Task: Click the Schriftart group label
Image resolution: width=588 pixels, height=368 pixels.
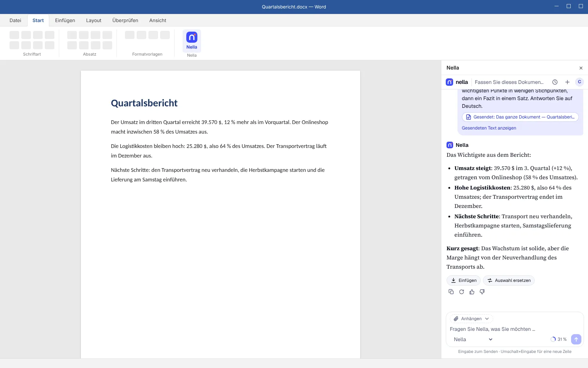Action: pos(32,54)
